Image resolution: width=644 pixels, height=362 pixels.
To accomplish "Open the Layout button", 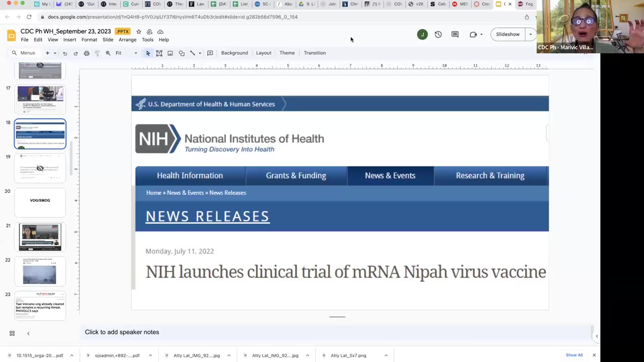I will [x=264, y=53].
